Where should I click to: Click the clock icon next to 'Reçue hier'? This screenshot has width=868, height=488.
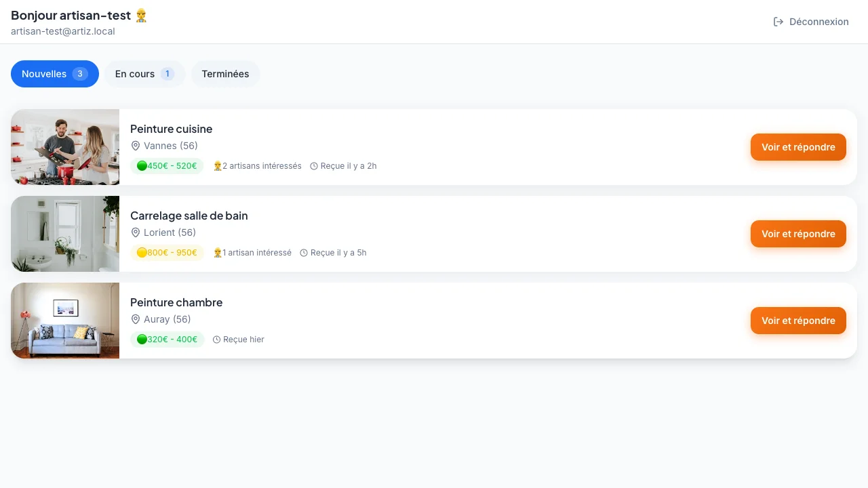[217, 340]
